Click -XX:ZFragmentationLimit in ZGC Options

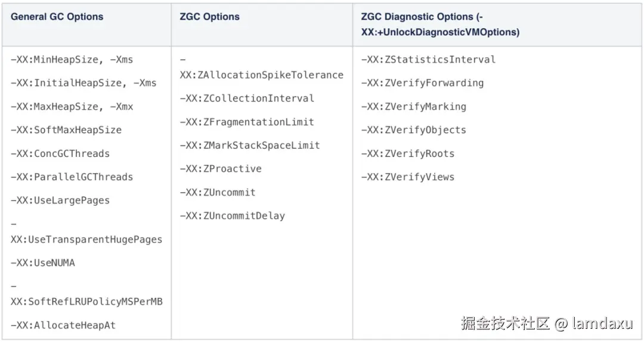pos(247,122)
